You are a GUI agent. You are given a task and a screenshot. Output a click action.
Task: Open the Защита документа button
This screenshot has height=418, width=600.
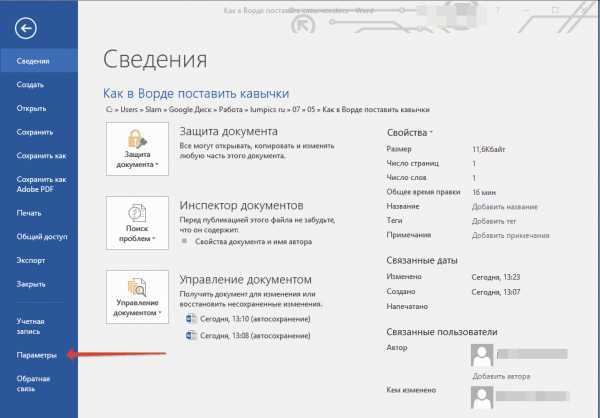137,149
